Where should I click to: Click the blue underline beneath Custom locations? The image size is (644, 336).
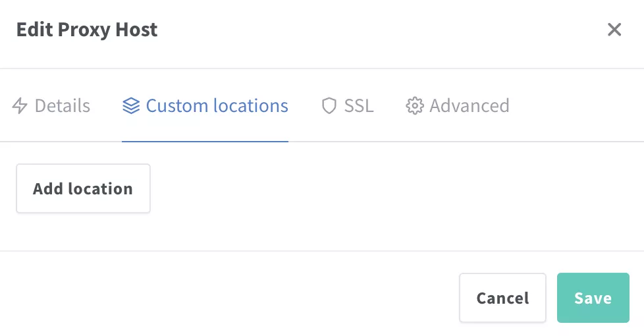(x=205, y=141)
